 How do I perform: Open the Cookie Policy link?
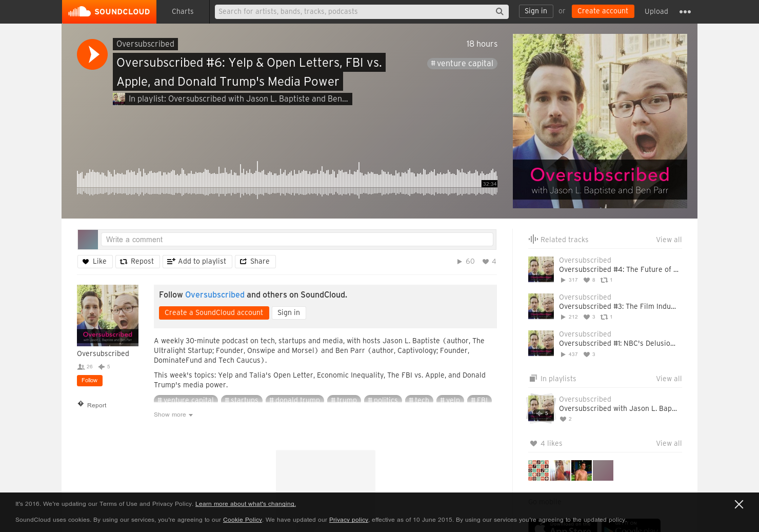click(243, 520)
